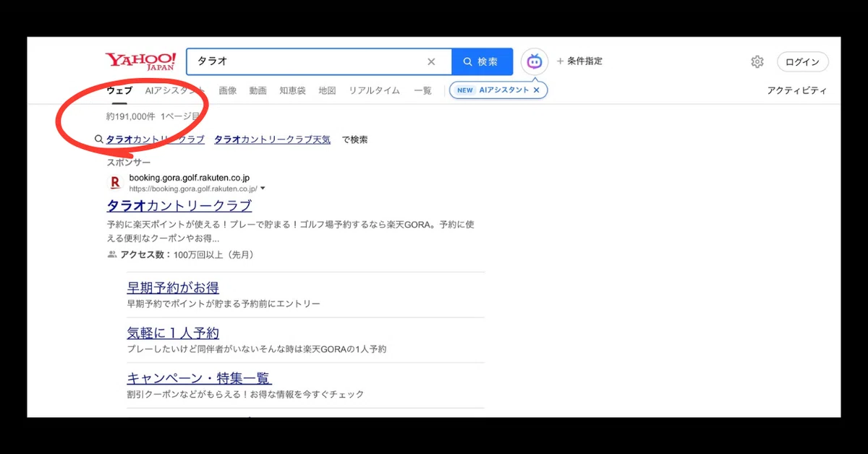Open 条件指定 advanced search options
This screenshot has height=454, width=868.
tap(579, 61)
